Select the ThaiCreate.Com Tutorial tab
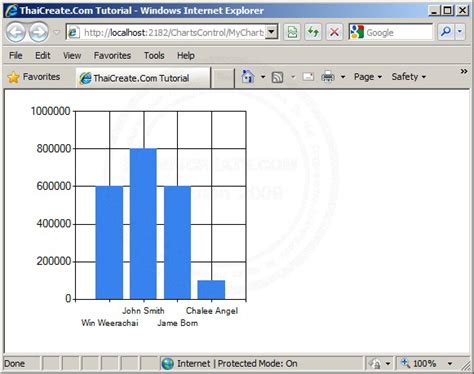The height and width of the screenshot is (374, 474). coord(143,78)
